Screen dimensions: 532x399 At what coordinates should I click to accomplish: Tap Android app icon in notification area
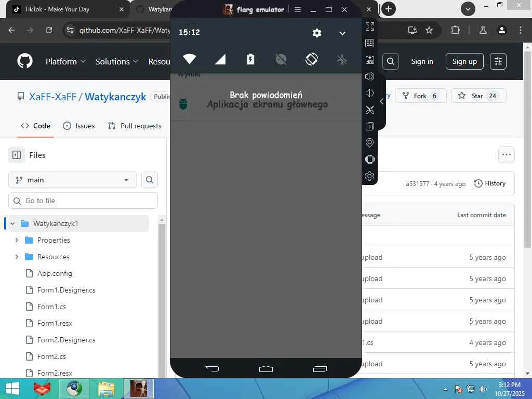183,104
